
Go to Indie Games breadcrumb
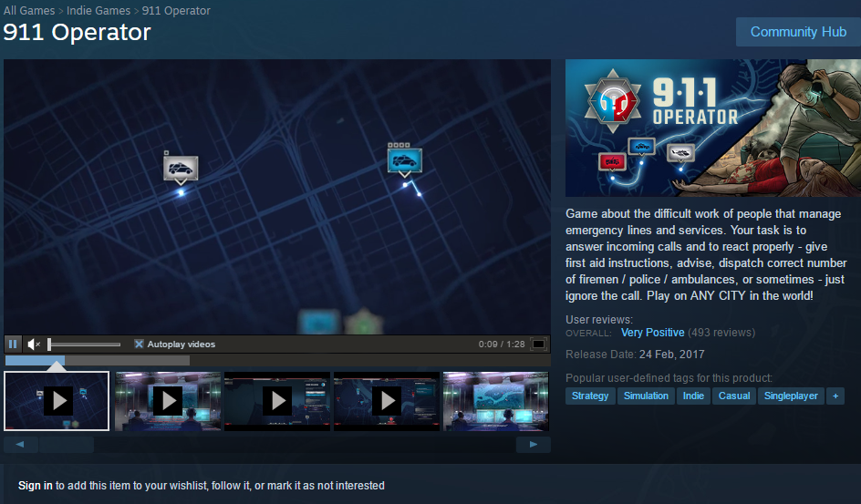click(99, 10)
